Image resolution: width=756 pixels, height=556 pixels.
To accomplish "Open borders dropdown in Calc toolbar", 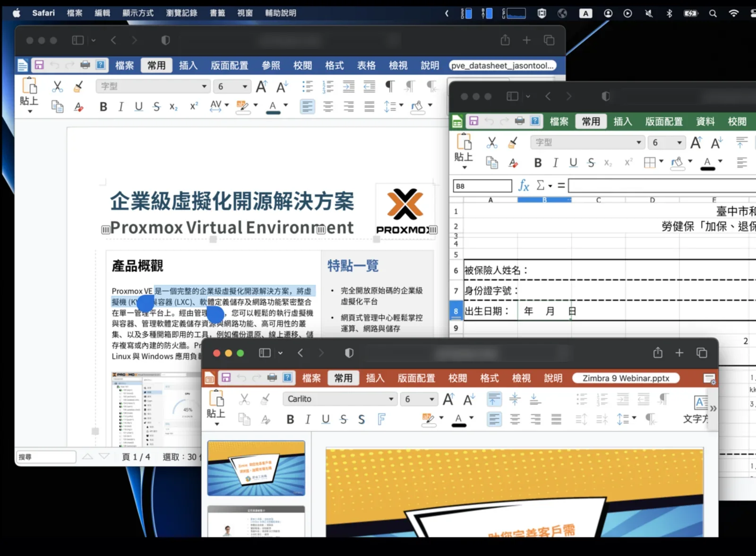I will click(661, 162).
